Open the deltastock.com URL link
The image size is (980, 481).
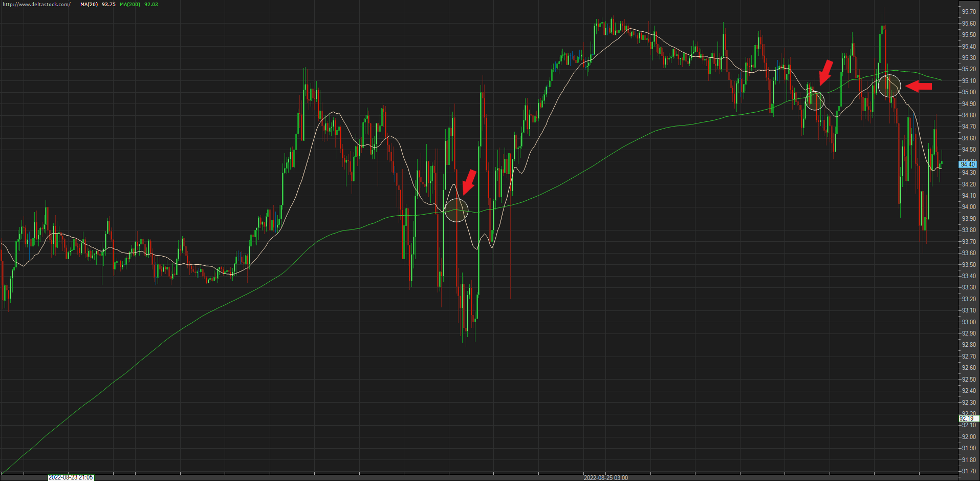36,4
